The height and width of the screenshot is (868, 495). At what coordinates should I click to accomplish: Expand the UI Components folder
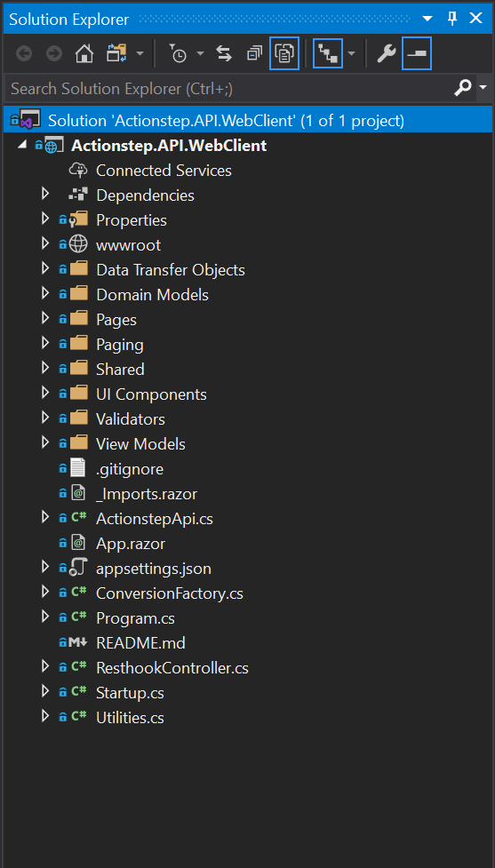45,394
